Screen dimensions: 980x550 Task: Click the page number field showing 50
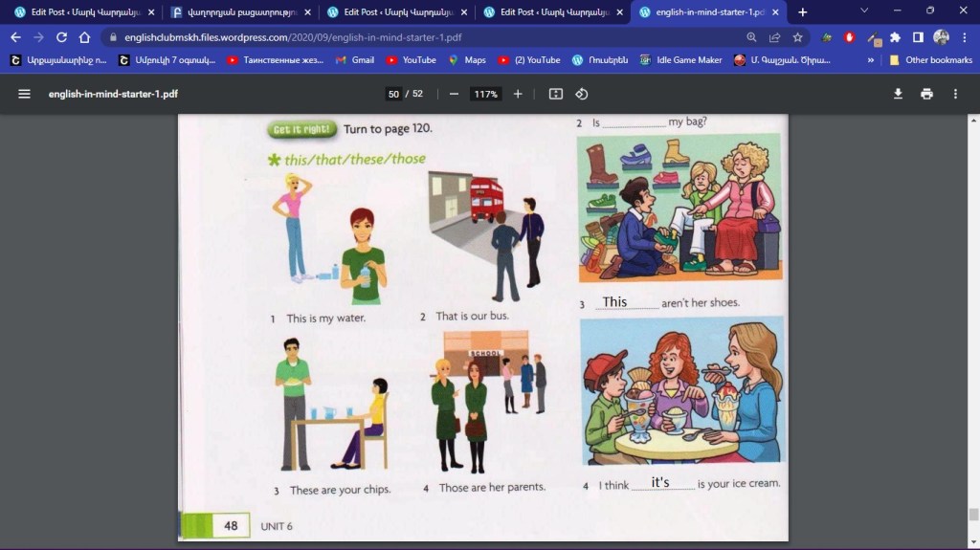pos(393,94)
